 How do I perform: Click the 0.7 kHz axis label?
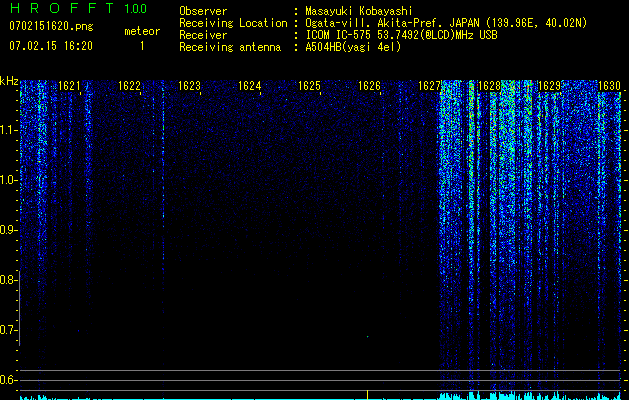coord(8,330)
